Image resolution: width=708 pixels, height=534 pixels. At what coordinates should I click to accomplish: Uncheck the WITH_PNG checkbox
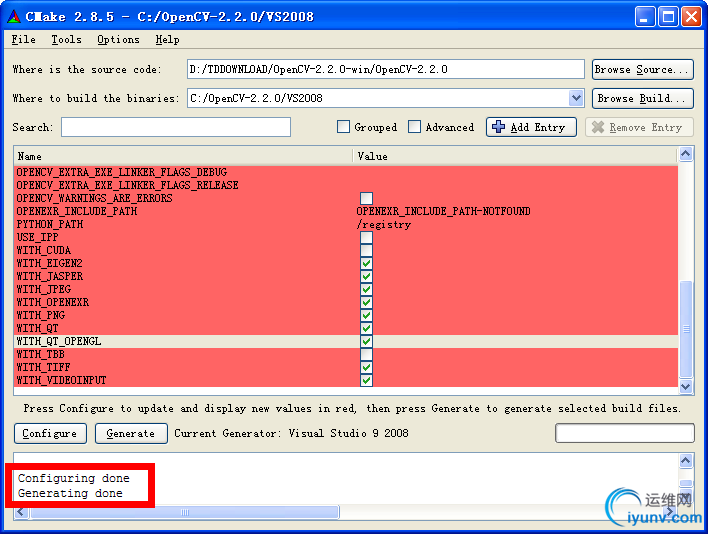tap(366, 315)
